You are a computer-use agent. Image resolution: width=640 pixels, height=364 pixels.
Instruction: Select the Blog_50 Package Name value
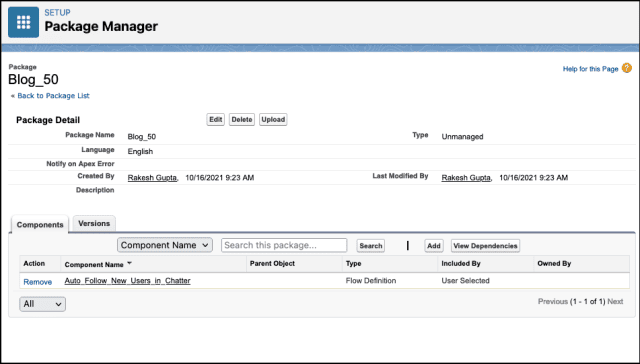142,137
